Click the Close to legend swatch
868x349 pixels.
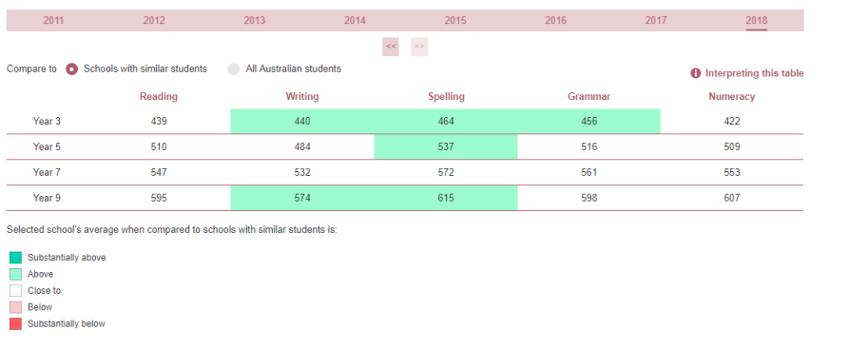point(15,290)
